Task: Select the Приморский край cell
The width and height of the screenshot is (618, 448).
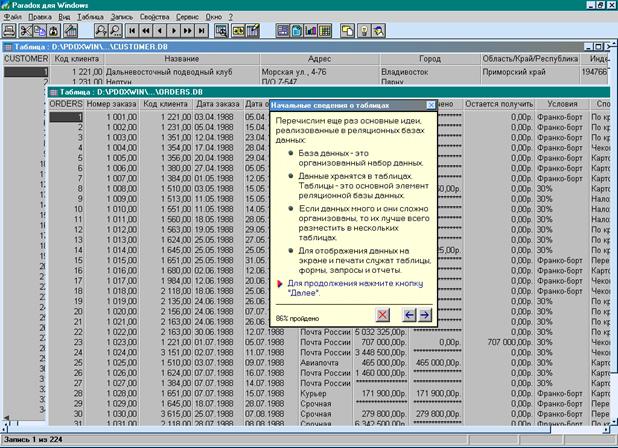Action: 530,72
